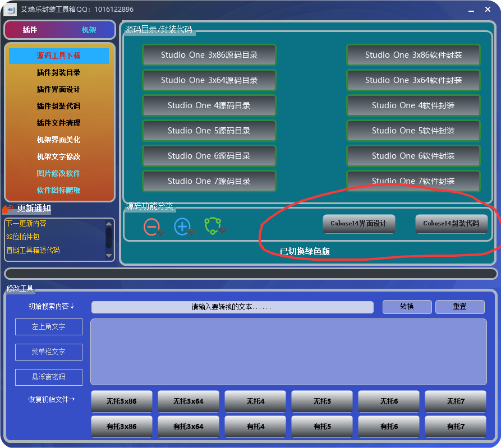Click 下一更新内容 in update list

pyautogui.click(x=26, y=224)
